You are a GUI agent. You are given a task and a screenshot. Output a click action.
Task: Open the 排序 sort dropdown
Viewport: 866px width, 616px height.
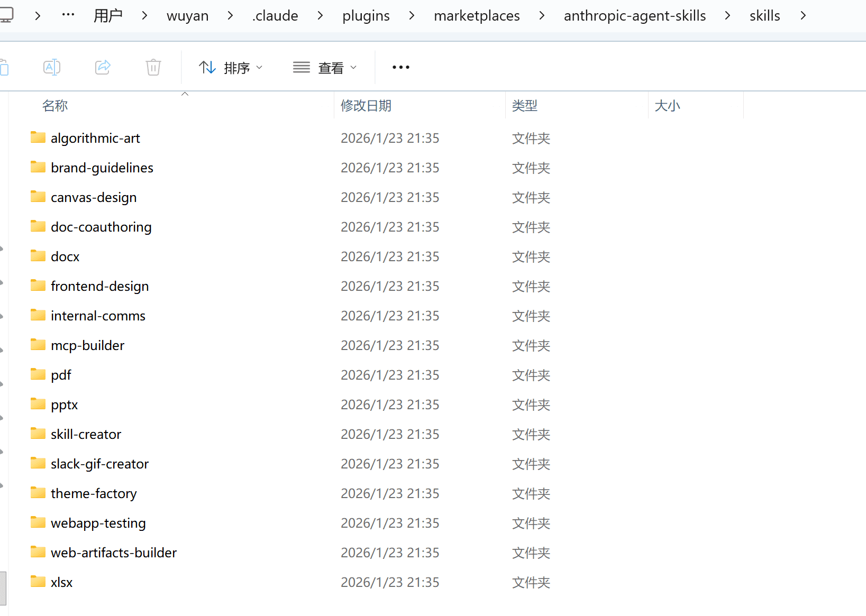pyautogui.click(x=231, y=68)
